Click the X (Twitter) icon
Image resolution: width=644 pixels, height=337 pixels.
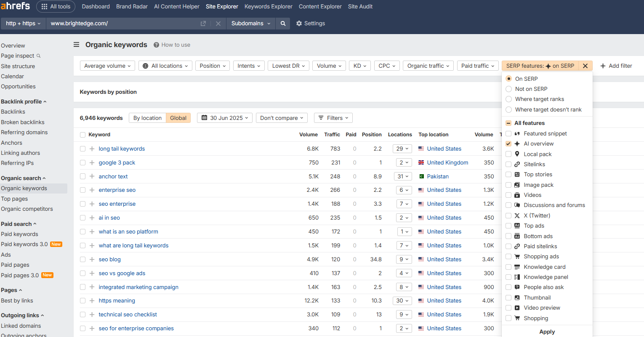point(517,215)
